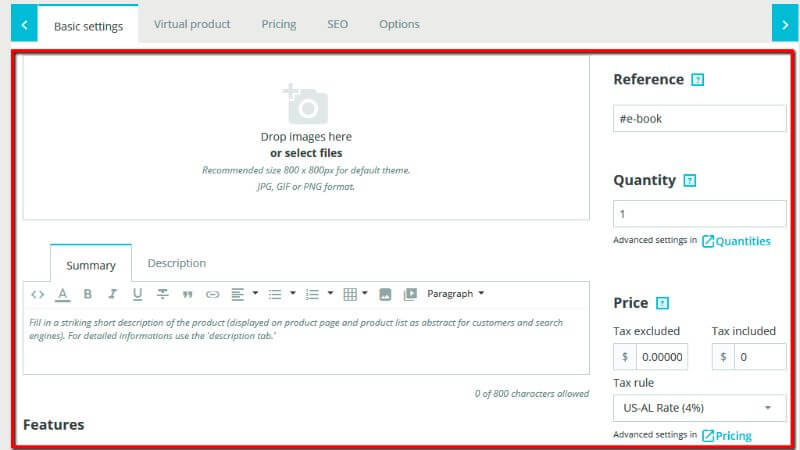Switch to Basic settings tab

(88, 26)
